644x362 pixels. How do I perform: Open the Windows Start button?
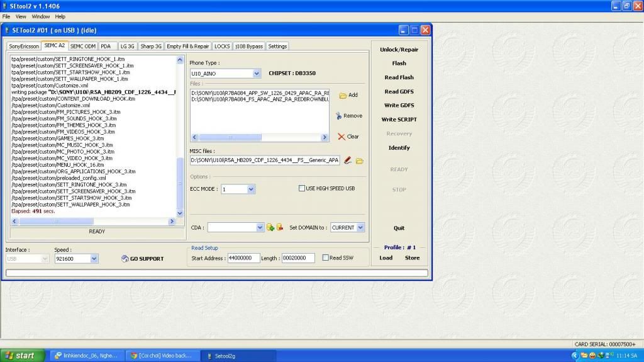point(22,356)
